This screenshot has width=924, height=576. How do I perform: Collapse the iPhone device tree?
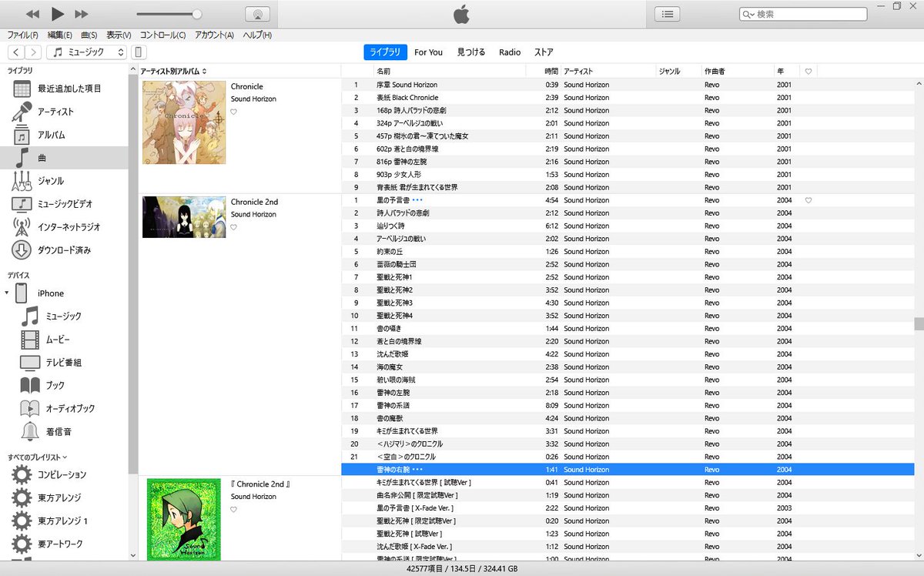click(8, 293)
